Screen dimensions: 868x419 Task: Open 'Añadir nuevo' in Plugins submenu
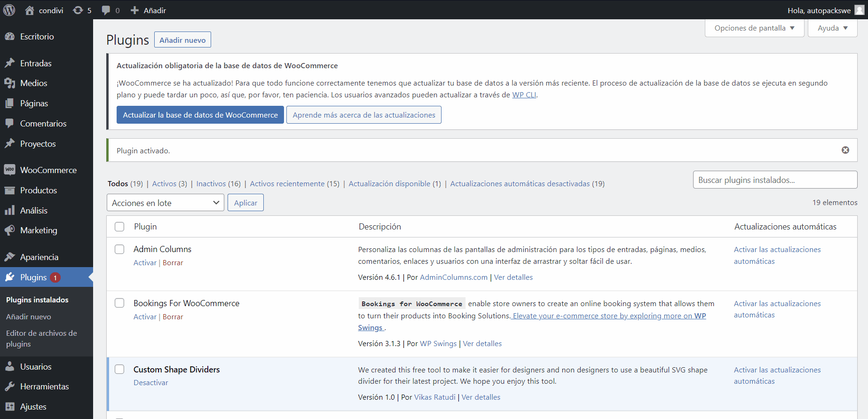[29, 316]
